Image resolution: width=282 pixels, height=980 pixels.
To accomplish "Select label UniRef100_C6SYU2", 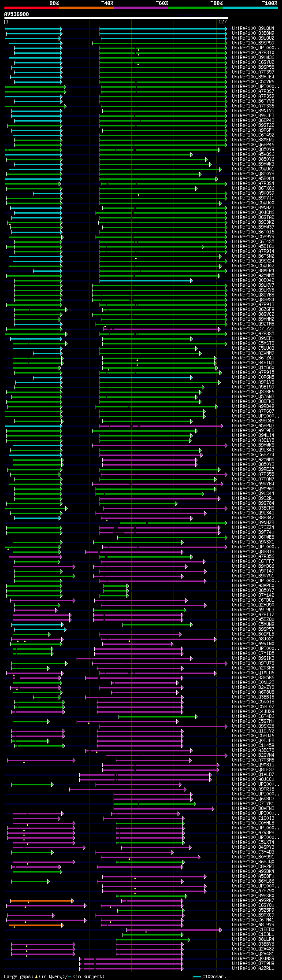I will coord(253,63).
